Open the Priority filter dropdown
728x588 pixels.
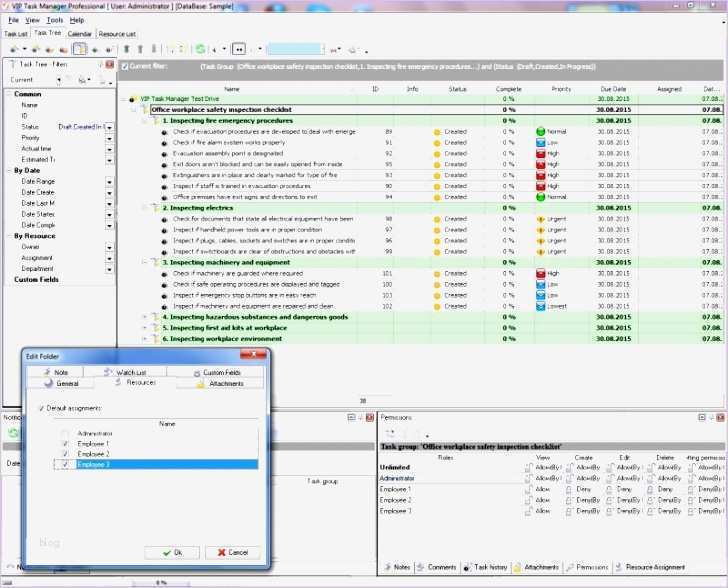point(110,138)
